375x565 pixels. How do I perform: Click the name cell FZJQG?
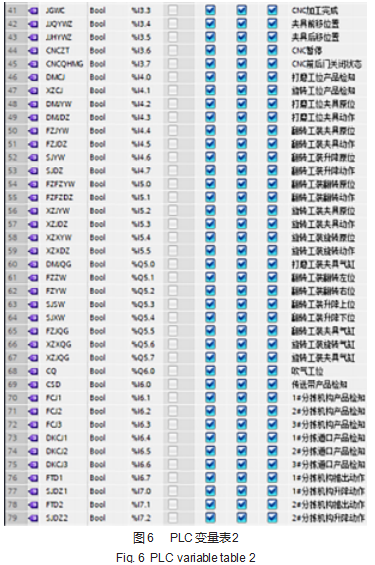coord(57,331)
